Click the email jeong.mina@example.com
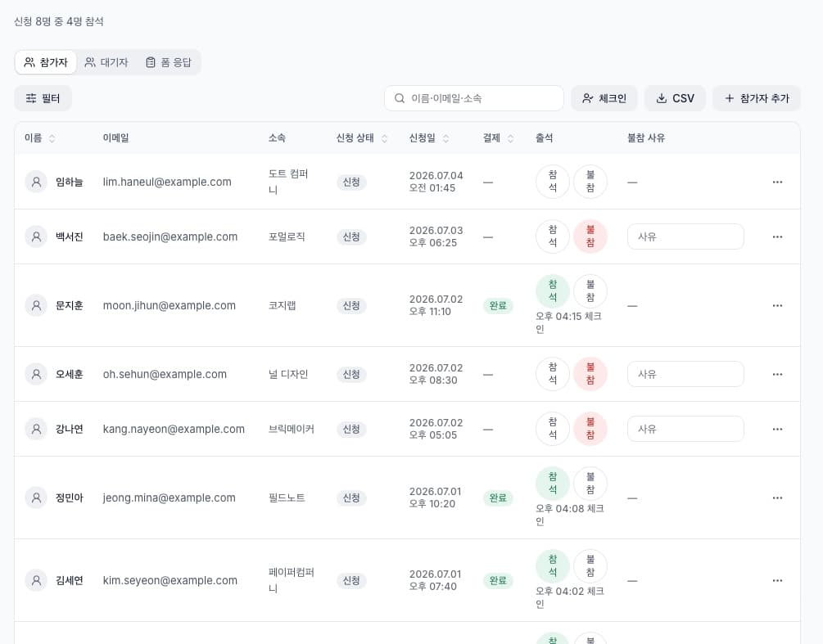Image resolution: width=823 pixels, height=644 pixels. tap(169, 498)
